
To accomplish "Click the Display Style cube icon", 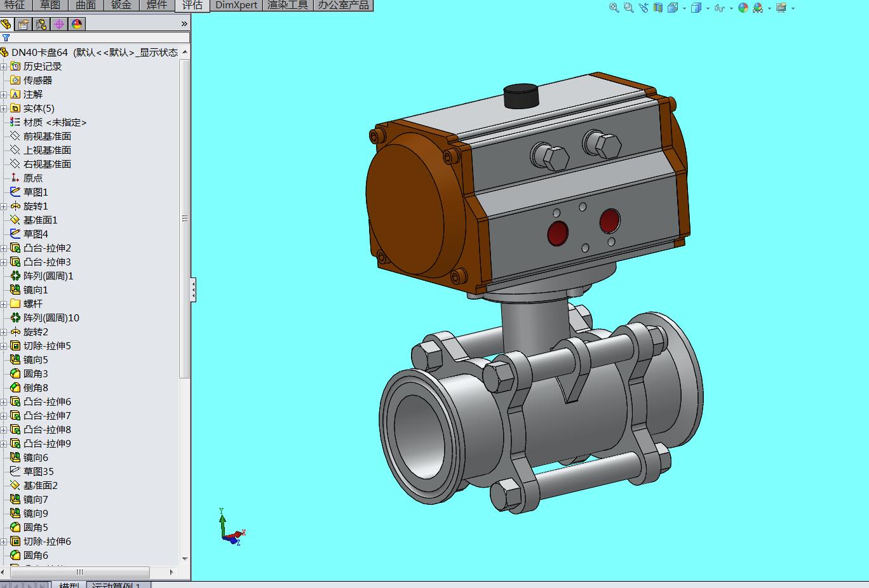I will click(696, 8).
